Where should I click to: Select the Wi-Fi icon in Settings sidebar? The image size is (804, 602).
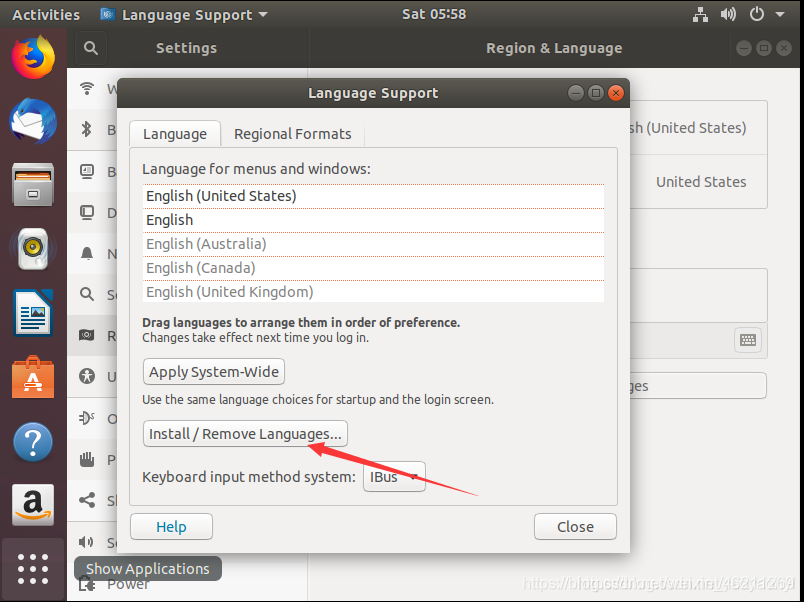pos(87,88)
